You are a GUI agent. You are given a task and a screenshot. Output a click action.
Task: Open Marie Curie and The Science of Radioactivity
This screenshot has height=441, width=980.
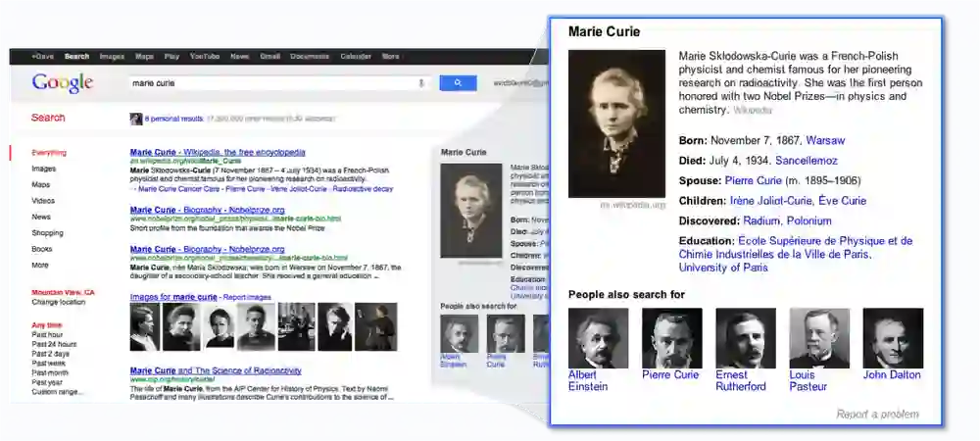point(216,370)
